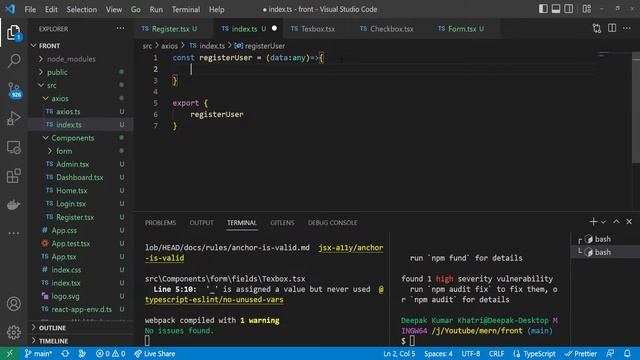Open the jsx-a11y/anchor-is-valid link in terminal
The image size is (640, 360).
pyautogui.click(x=351, y=248)
